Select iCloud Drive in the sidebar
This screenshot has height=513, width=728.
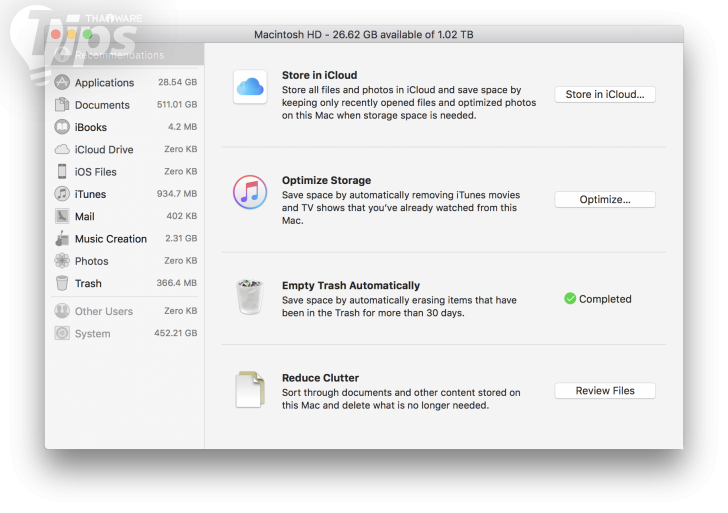pos(125,149)
